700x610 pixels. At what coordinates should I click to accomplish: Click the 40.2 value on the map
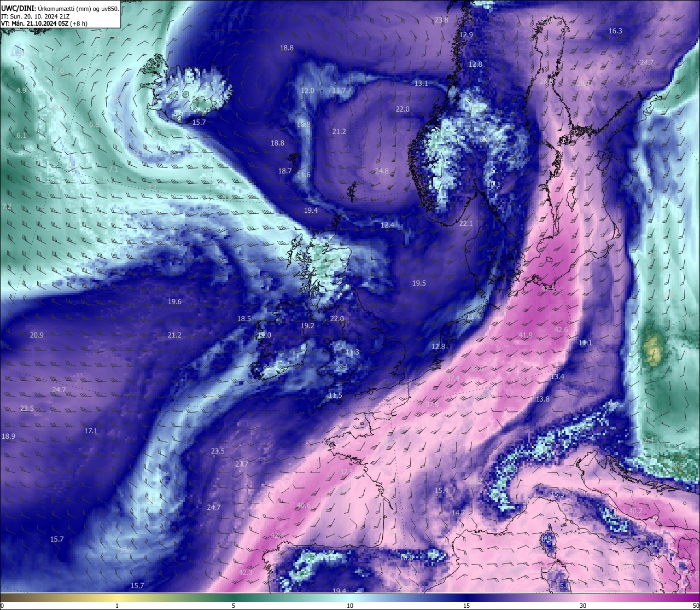click(x=635, y=511)
